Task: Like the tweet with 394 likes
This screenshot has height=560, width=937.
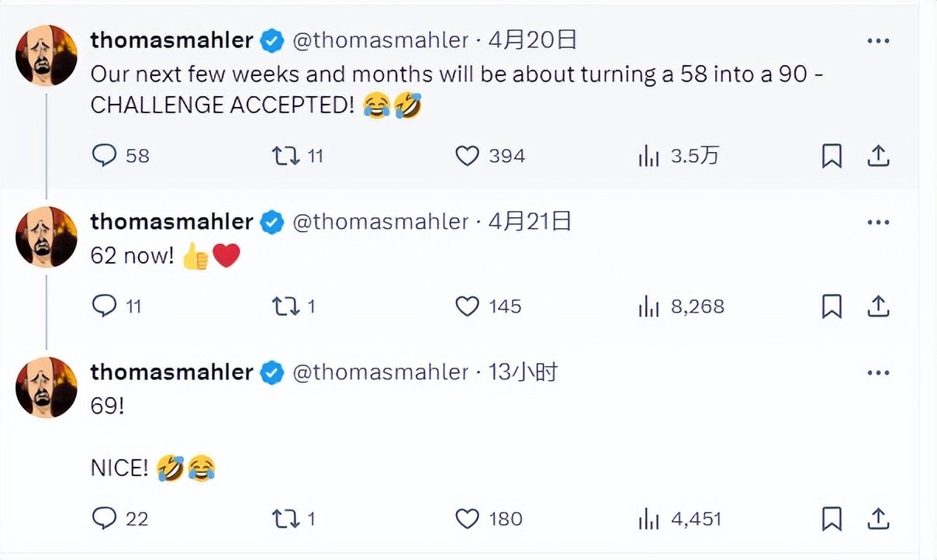Action: (467, 157)
